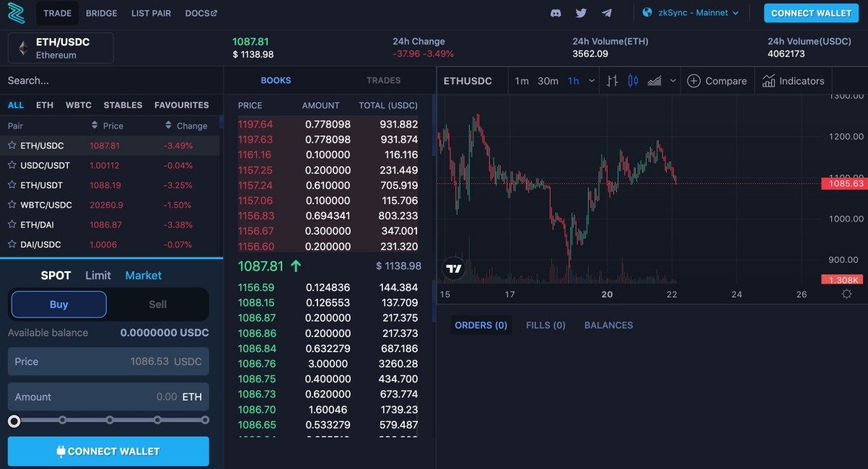The image size is (868, 469).
Task: Sort pairs by Price column
Action: (108, 126)
